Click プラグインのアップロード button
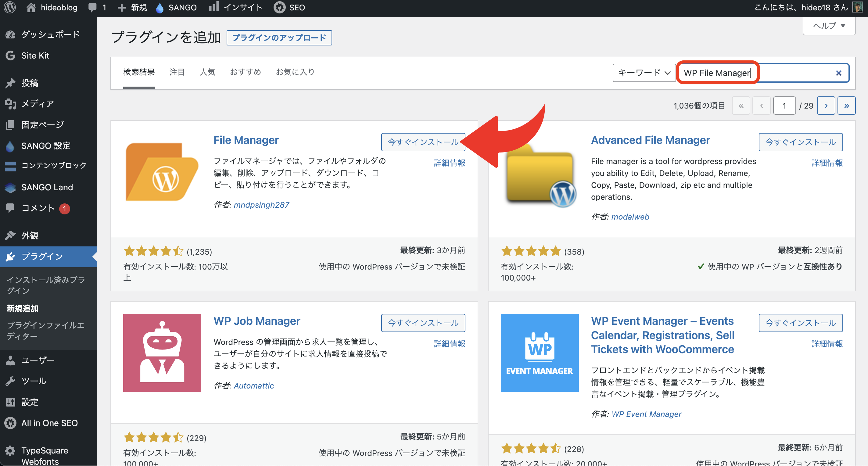 point(279,38)
